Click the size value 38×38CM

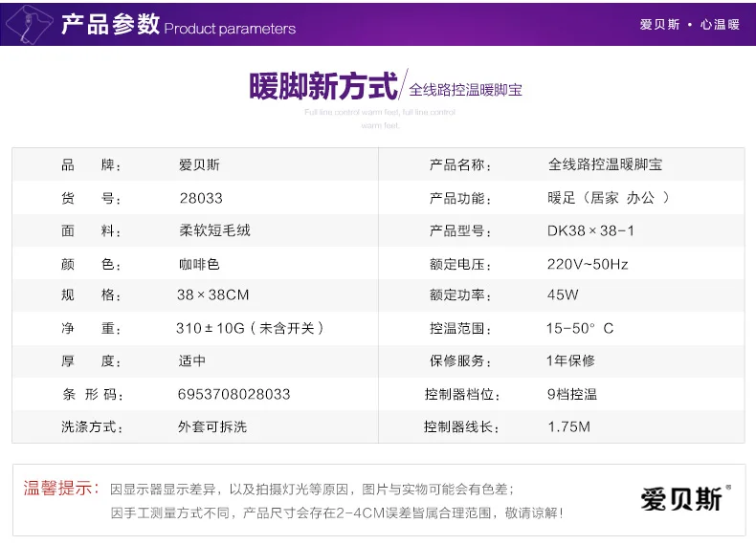(213, 294)
